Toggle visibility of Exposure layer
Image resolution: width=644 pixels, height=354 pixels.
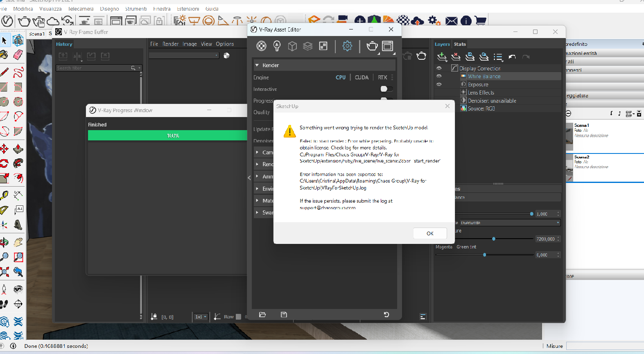(439, 84)
